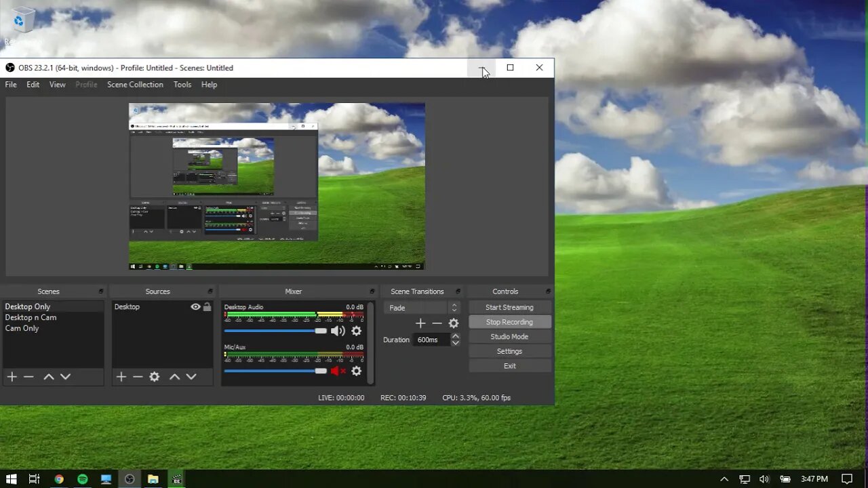Screen dimensions: 868x488
Task: Open Spotify from the taskbar
Action: coord(83,479)
